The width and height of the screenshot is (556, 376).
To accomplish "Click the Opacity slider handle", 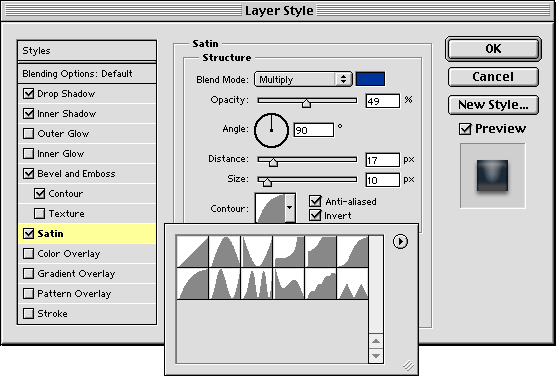I will pos(306,103).
